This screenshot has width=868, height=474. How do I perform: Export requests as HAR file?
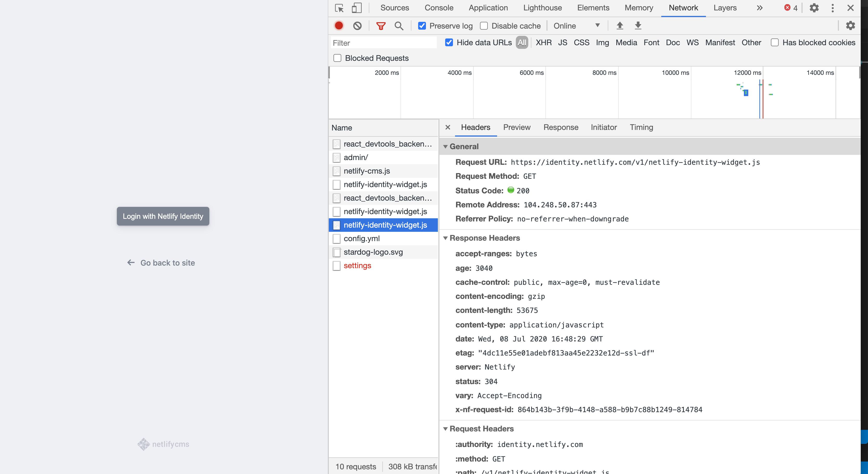(x=638, y=26)
